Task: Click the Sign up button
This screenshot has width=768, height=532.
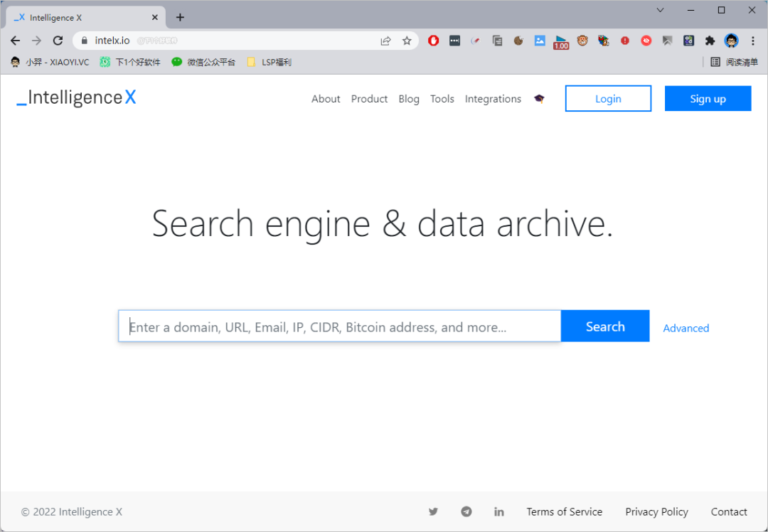Action: click(x=708, y=98)
